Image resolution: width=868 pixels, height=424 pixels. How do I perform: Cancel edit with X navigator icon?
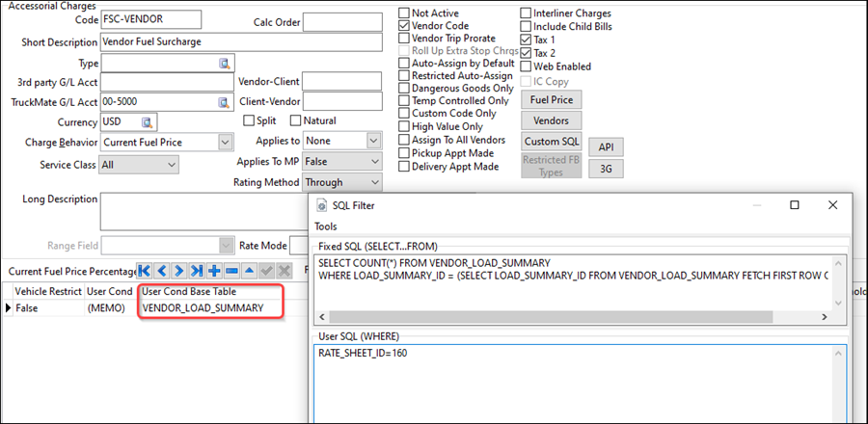284,271
